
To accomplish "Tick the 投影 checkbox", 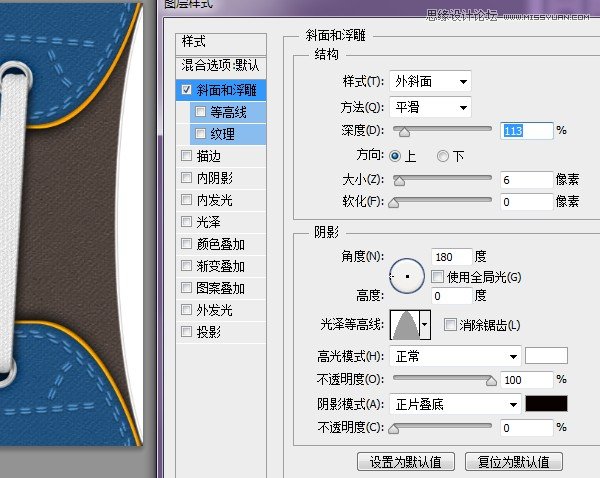I will (186, 331).
